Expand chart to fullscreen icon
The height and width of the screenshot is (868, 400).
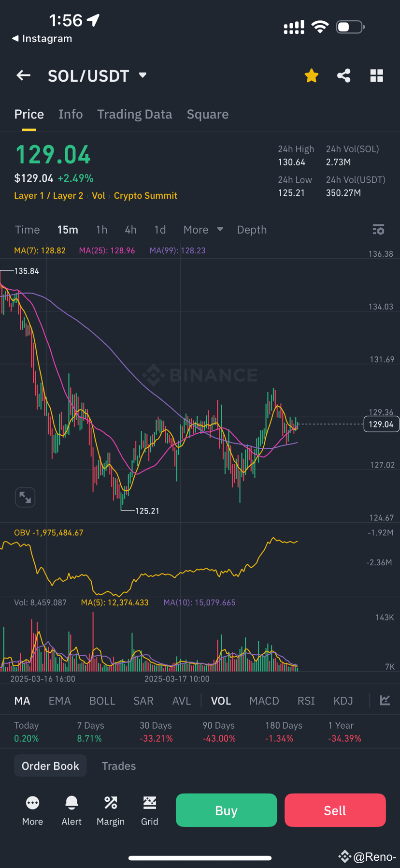point(25,497)
